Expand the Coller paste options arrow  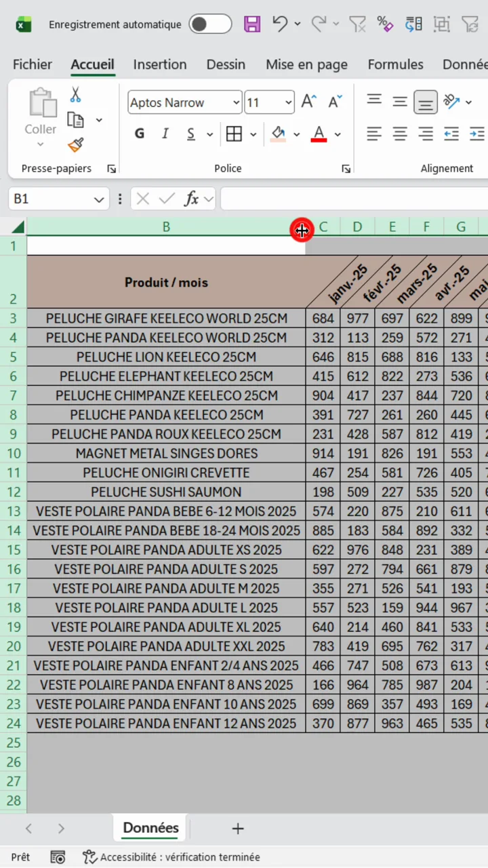(41, 144)
